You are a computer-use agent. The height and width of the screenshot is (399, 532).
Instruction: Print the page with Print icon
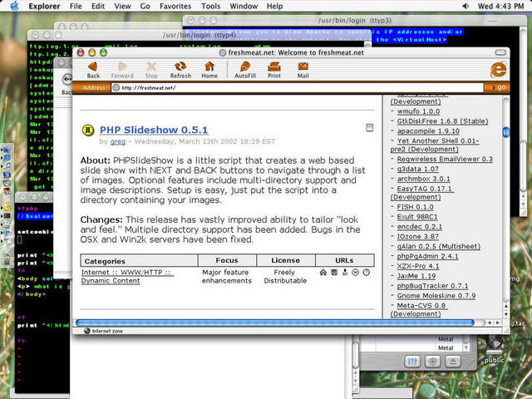274,66
